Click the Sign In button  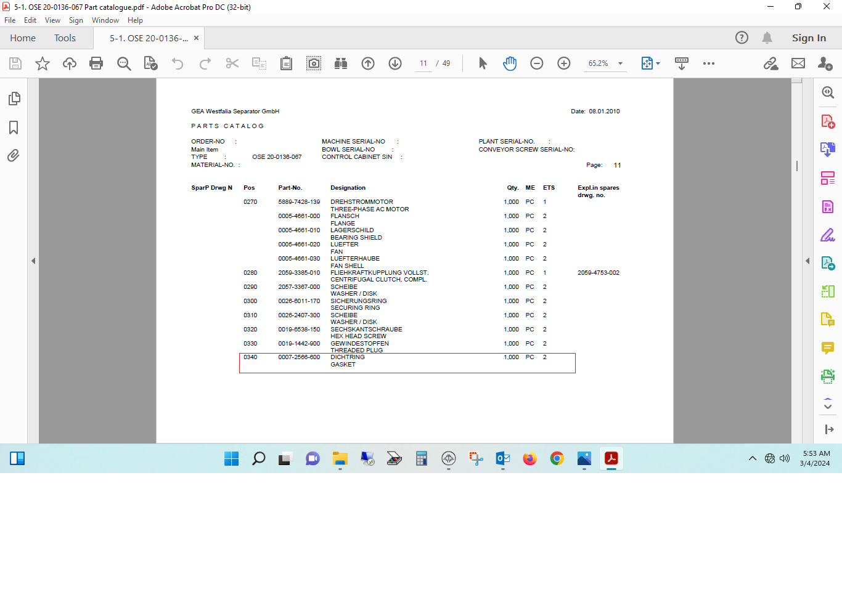tap(809, 38)
